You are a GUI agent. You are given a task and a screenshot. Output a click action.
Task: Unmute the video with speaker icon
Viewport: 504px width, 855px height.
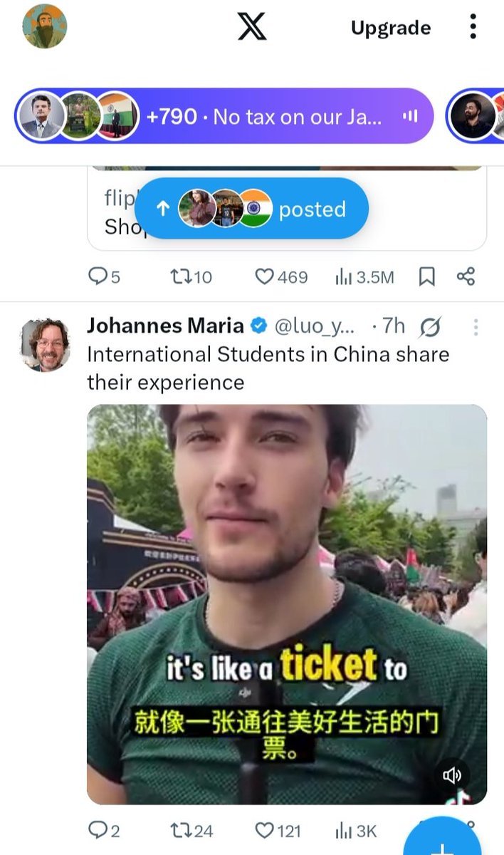click(452, 775)
